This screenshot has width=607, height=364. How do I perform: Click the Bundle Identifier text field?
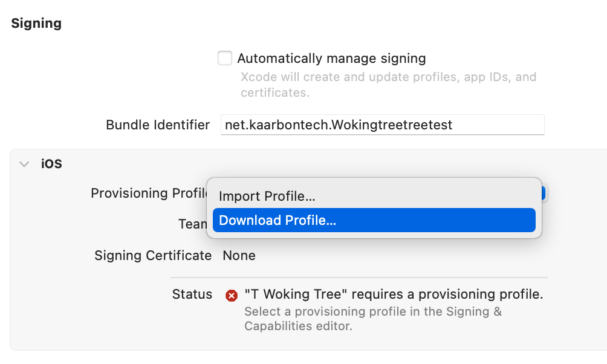tap(382, 125)
